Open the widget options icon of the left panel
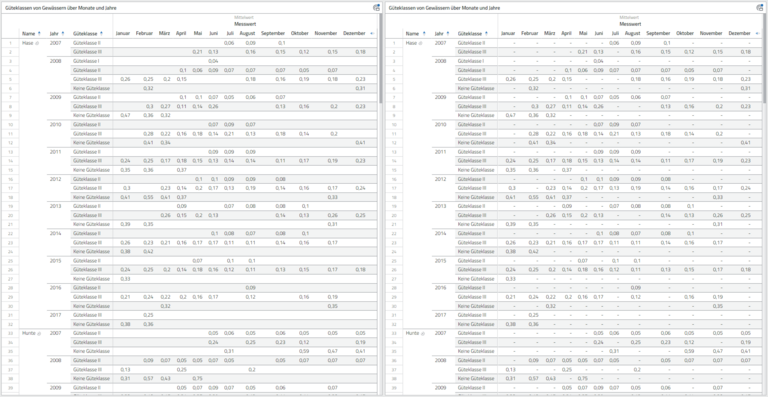Viewport: 768px width, 397px height. (377, 7)
